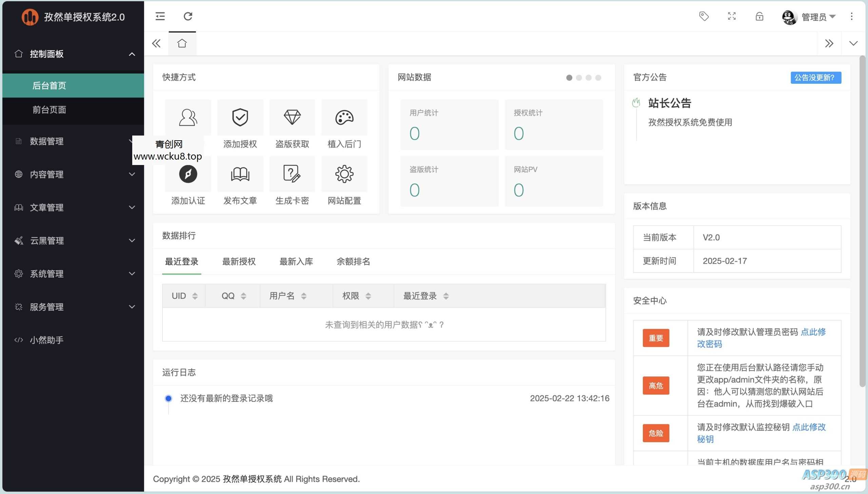Open the 生成卡密 shortcut icon
Image resolution: width=868 pixels, height=494 pixels.
292,174
